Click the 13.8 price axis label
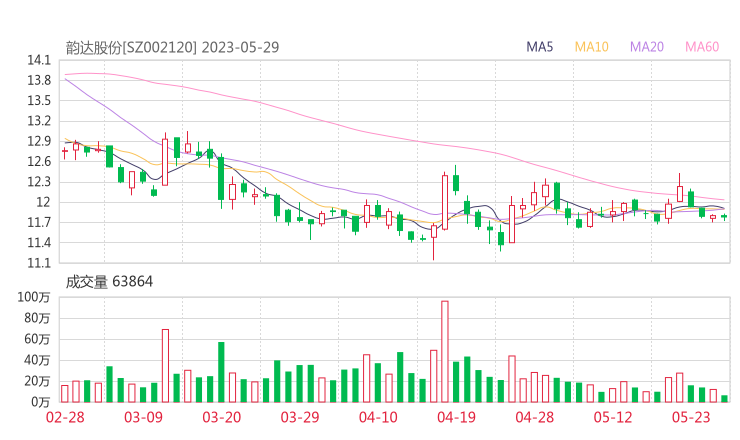 [x=39, y=80]
